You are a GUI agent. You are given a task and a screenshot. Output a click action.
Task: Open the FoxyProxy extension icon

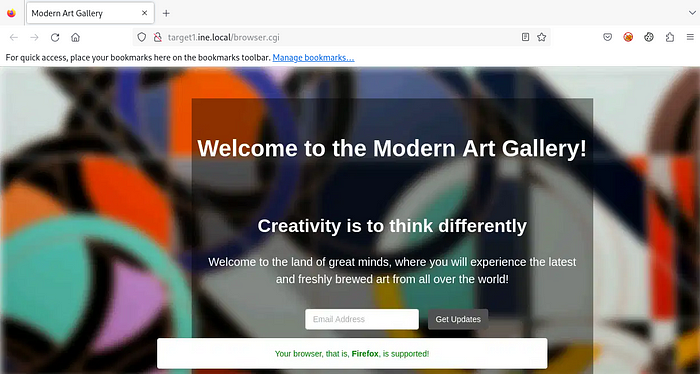[x=628, y=37]
